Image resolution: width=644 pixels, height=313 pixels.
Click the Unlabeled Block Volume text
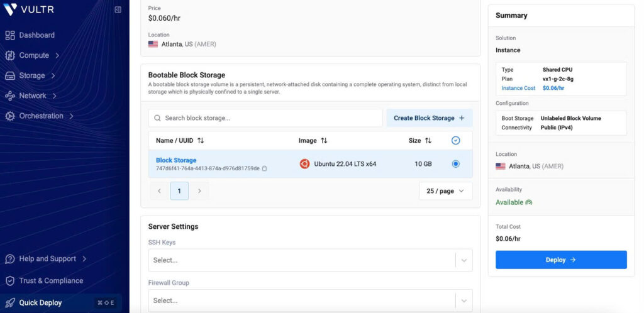coord(570,118)
